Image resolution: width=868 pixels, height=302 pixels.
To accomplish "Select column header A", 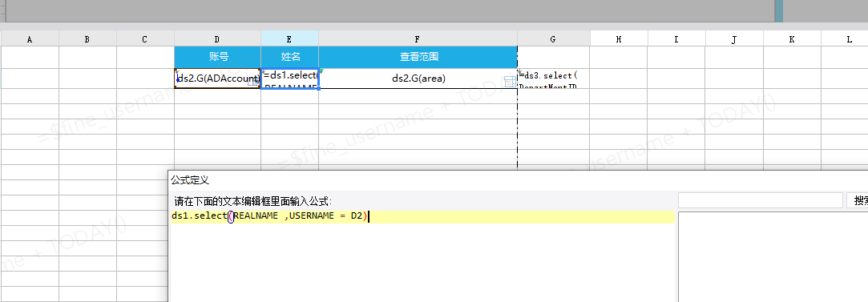I will click(30, 39).
